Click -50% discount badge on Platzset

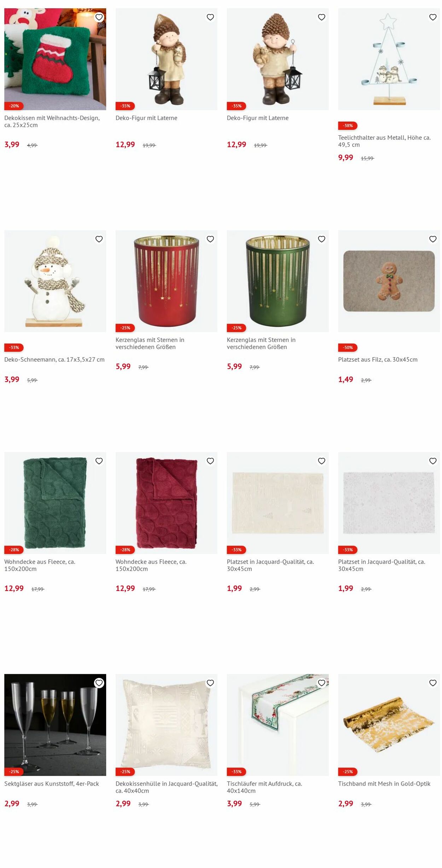click(348, 347)
